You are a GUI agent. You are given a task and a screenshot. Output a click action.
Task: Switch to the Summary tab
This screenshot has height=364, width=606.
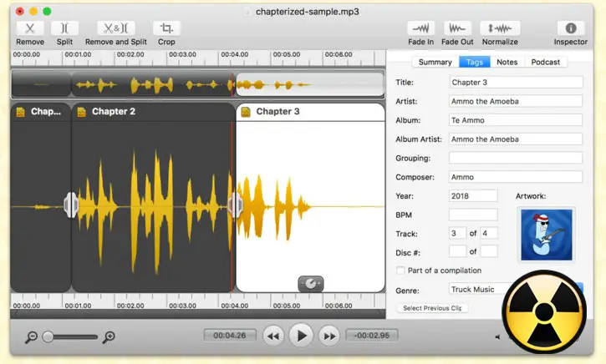pyautogui.click(x=435, y=62)
